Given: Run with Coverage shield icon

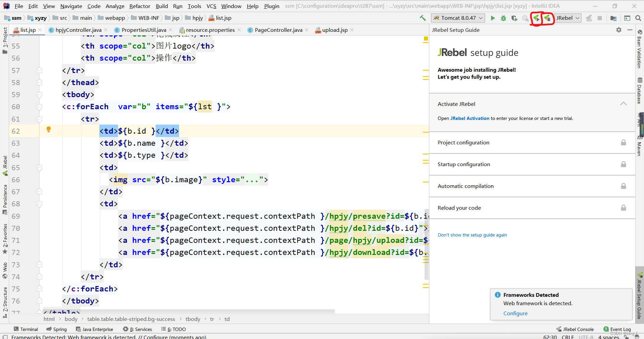Looking at the screenshot, I should tap(514, 18).
